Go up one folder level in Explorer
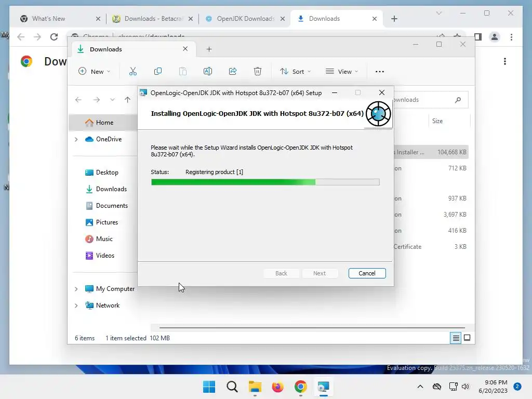Screen dimensions: 532x399 click(x=127, y=100)
